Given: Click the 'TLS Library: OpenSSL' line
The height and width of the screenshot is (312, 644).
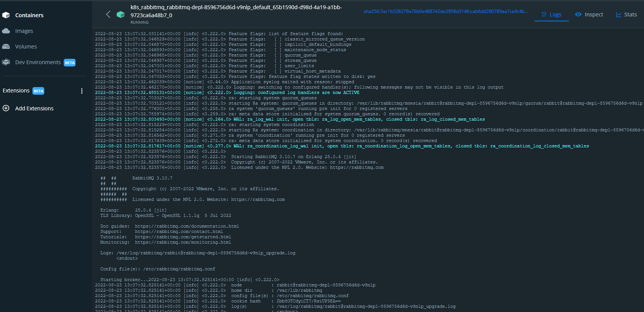Looking at the screenshot, I should click(166, 216).
